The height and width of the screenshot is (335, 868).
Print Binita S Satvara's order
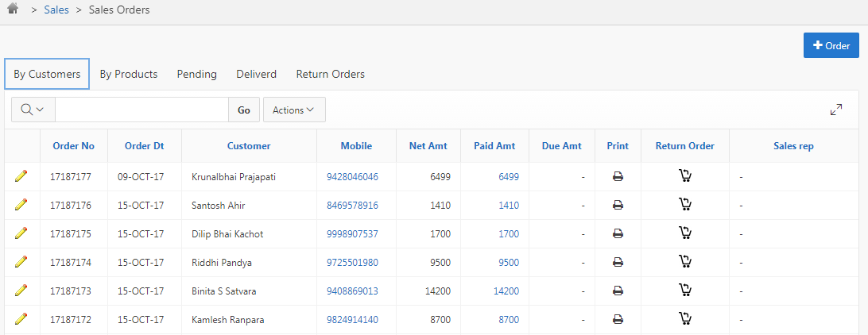[x=618, y=291]
